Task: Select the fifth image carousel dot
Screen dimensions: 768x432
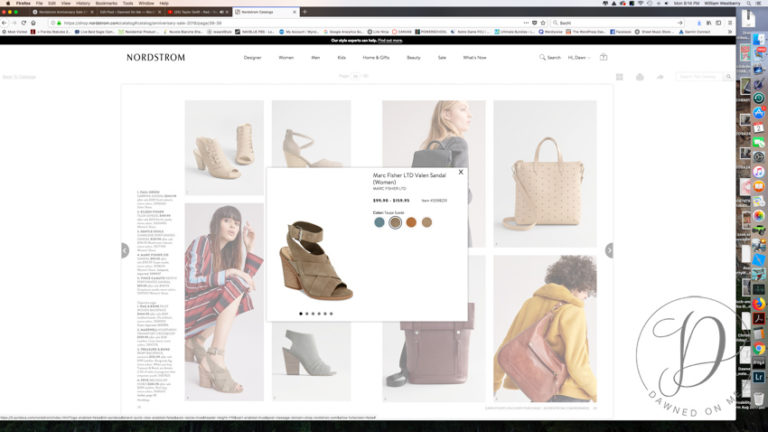Action: [x=325, y=313]
